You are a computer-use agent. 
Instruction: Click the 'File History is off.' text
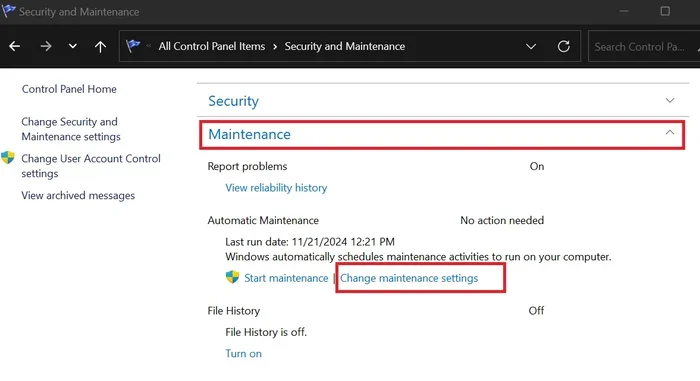coord(266,332)
